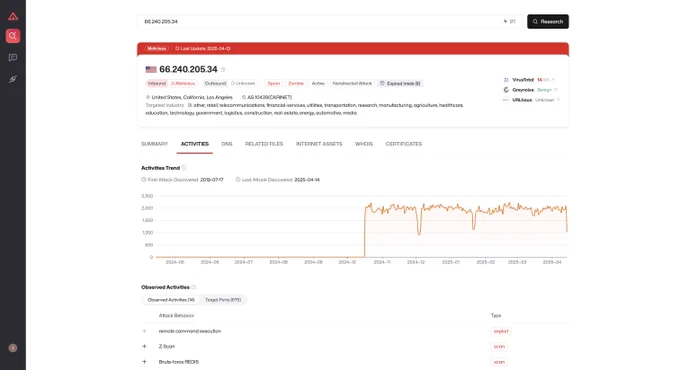The height and width of the screenshot is (370, 680).
Task: Click the red triangle logo in sidebar
Action: [13, 16]
